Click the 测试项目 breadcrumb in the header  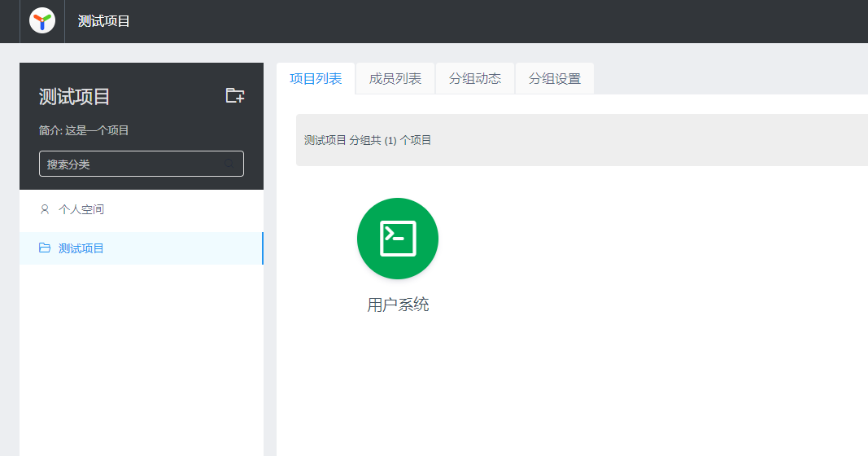point(103,21)
